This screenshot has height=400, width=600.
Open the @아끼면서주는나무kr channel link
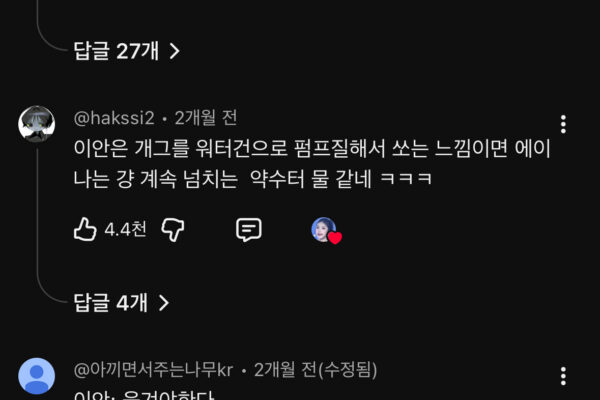pos(153,370)
